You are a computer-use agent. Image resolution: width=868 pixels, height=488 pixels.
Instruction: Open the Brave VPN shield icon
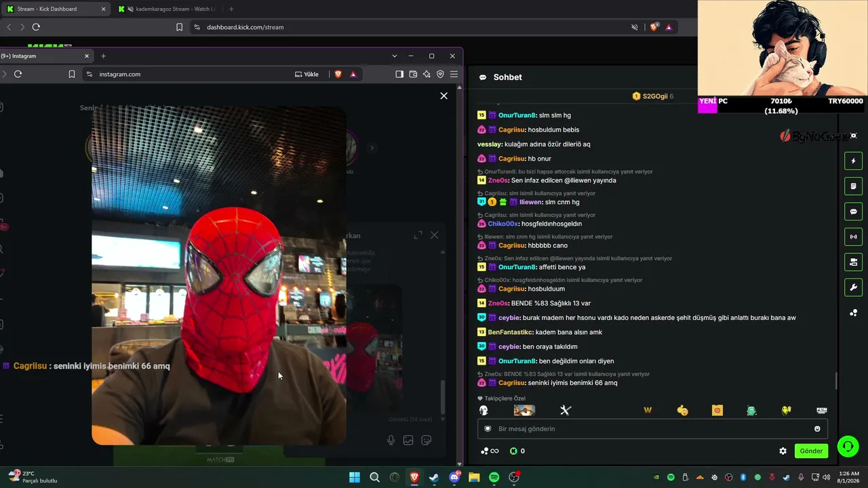click(x=440, y=74)
